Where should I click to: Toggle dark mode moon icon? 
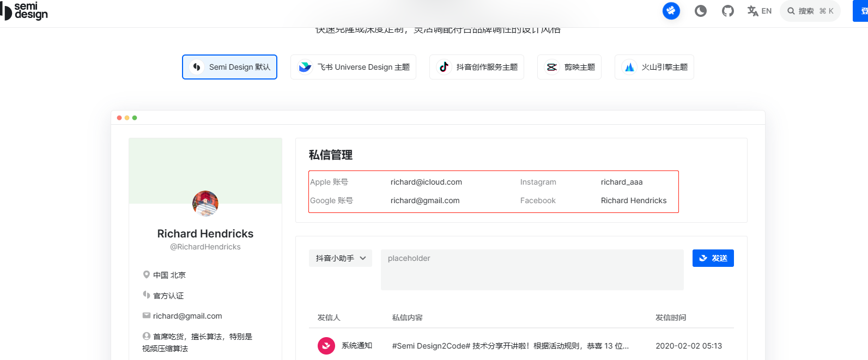701,11
